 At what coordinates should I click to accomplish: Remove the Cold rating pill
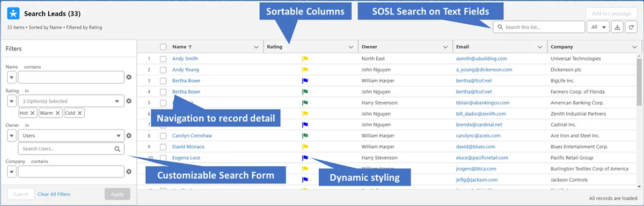(80, 113)
